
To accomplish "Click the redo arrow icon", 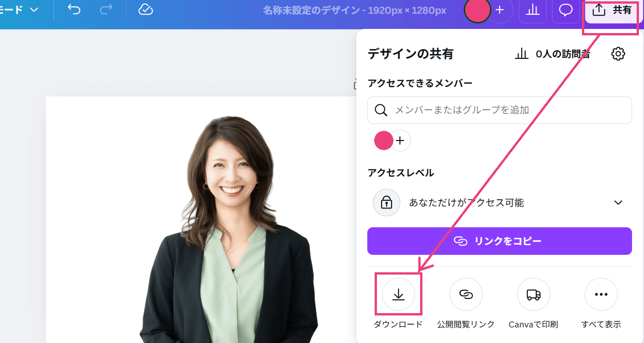I will coord(106,10).
